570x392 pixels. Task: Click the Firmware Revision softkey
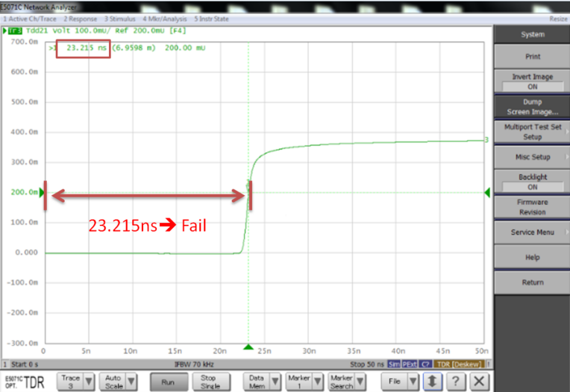click(x=533, y=207)
